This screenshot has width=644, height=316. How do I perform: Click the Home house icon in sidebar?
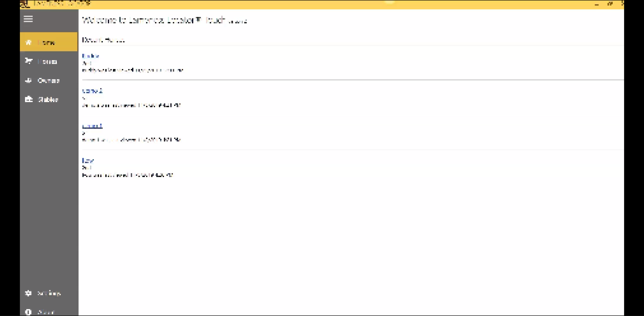point(29,42)
